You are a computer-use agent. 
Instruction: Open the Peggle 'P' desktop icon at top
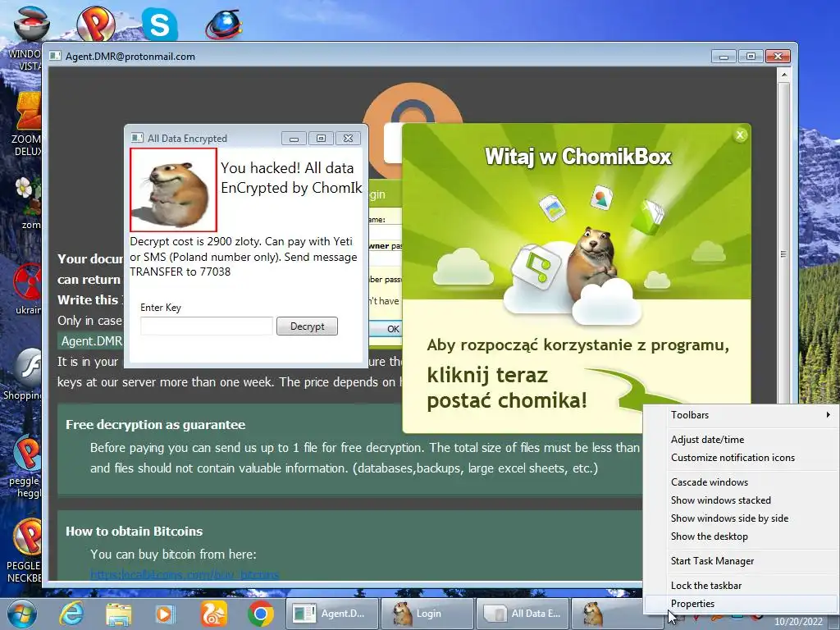click(x=95, y=22)
